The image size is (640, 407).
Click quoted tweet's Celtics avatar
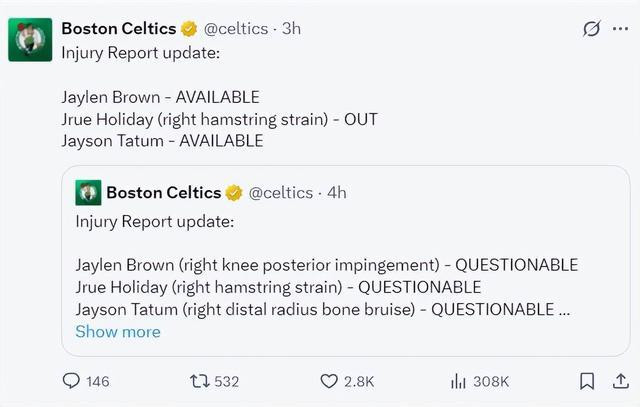(88, 192)
